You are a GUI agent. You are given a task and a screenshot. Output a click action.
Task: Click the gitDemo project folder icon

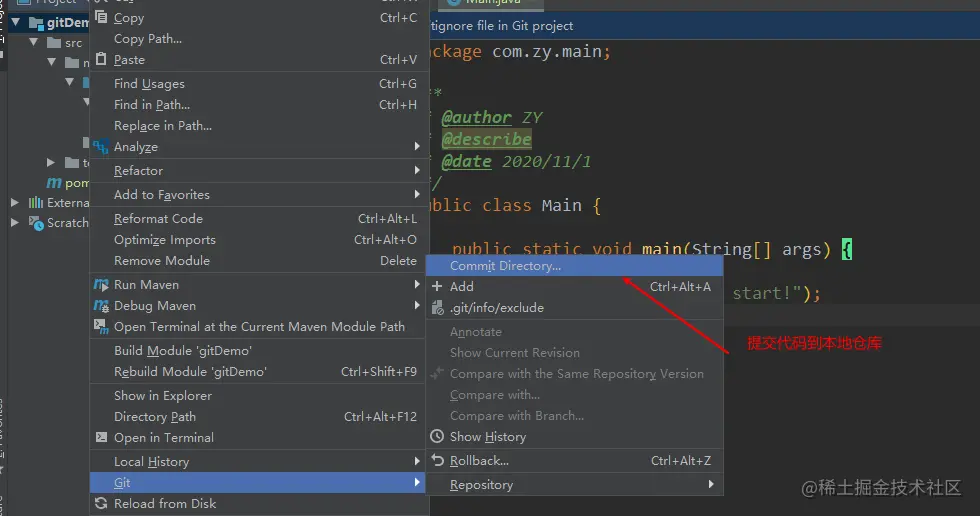pos(37,24)
